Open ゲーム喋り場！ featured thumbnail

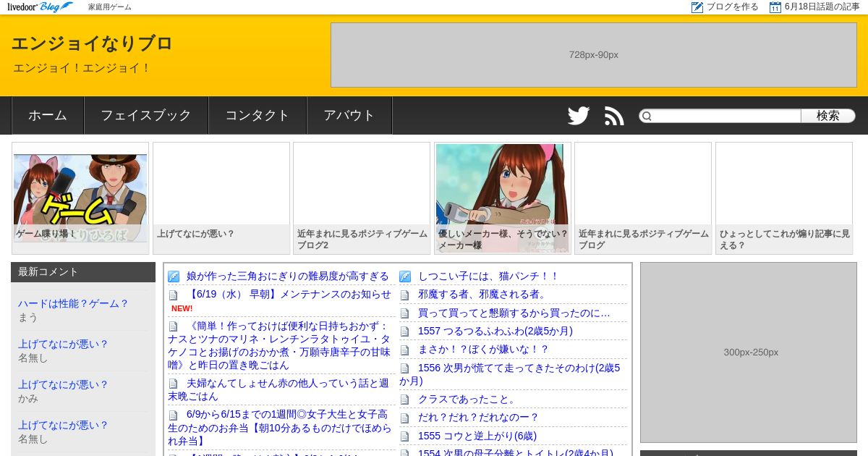coord(80,198)
